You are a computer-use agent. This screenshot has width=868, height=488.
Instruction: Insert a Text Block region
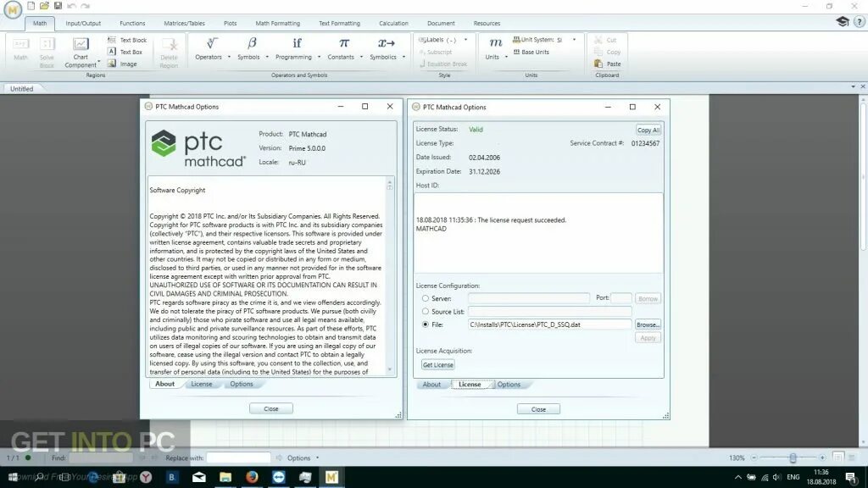(x=127, y=40)
